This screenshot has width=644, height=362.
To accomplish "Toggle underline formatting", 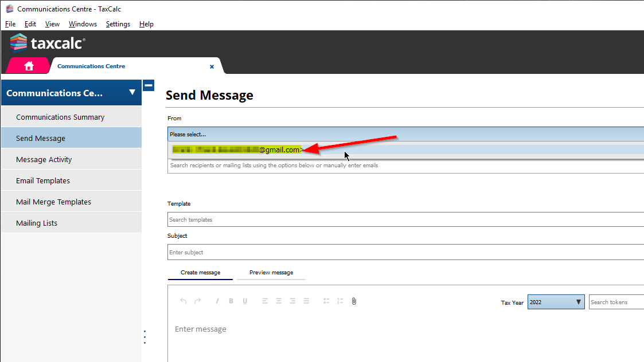I will point(245,301).
